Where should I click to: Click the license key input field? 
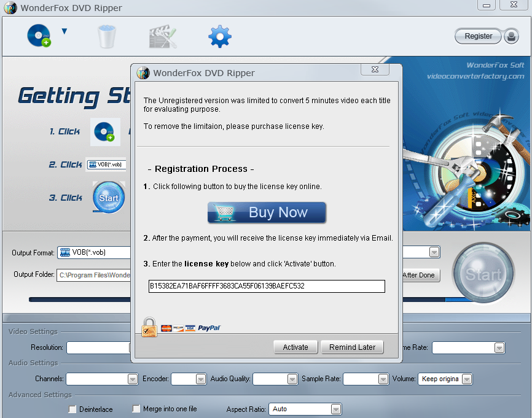[267, 286]
